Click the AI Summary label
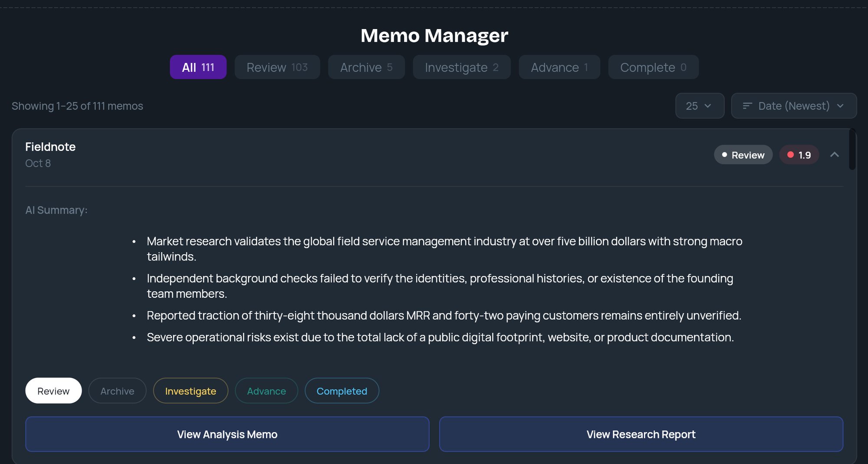Image resolution: width=868 pixels, height=464 pixels. [x=56, y=210]
